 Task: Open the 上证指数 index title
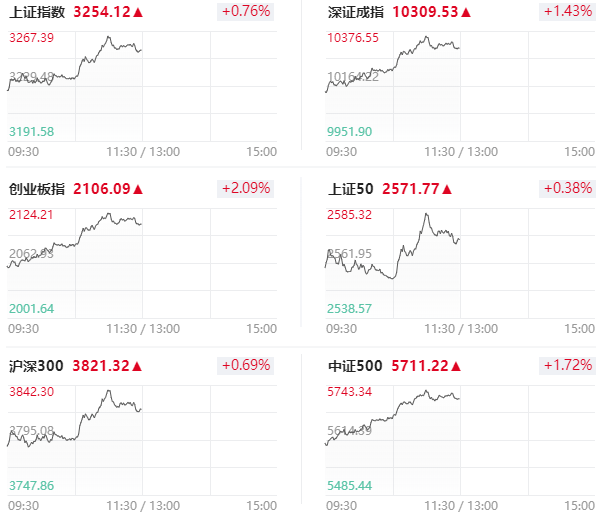pos(37,12)
